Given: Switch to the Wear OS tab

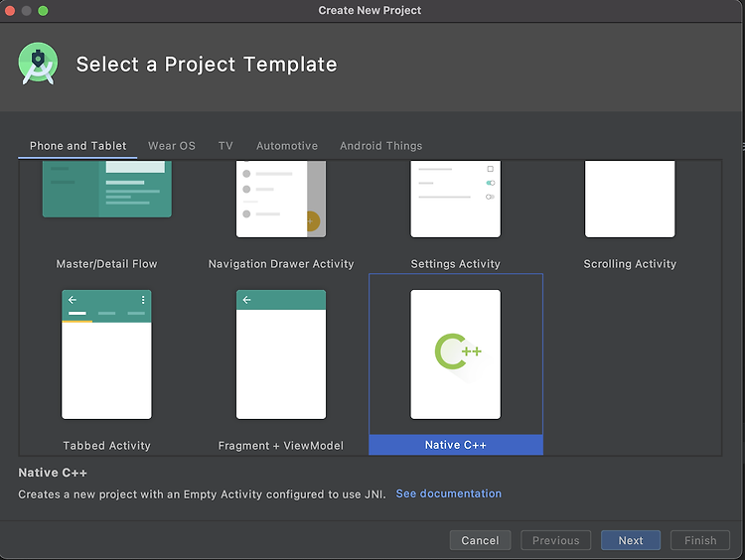Looking at the screenshot, I should (172, 146).
